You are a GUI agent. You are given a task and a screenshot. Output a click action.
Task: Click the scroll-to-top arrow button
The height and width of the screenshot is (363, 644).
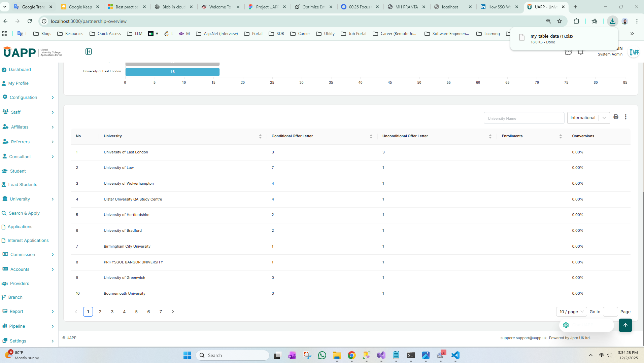click(x=625, y=325)
